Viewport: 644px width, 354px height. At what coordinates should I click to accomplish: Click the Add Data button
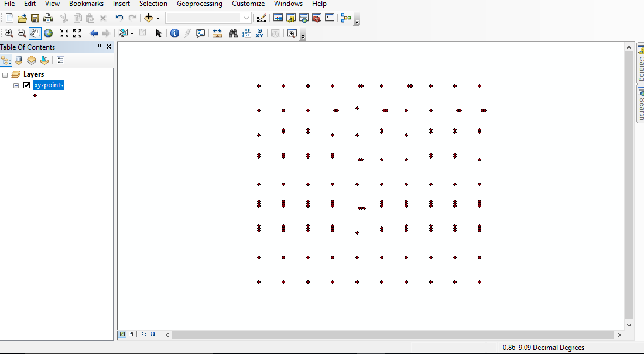pos(149,18)
